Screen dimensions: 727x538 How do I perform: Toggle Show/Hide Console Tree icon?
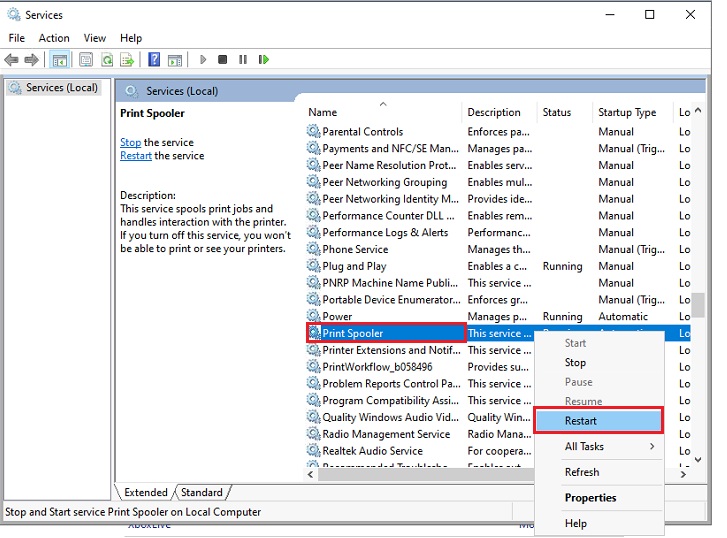[60, 60]
